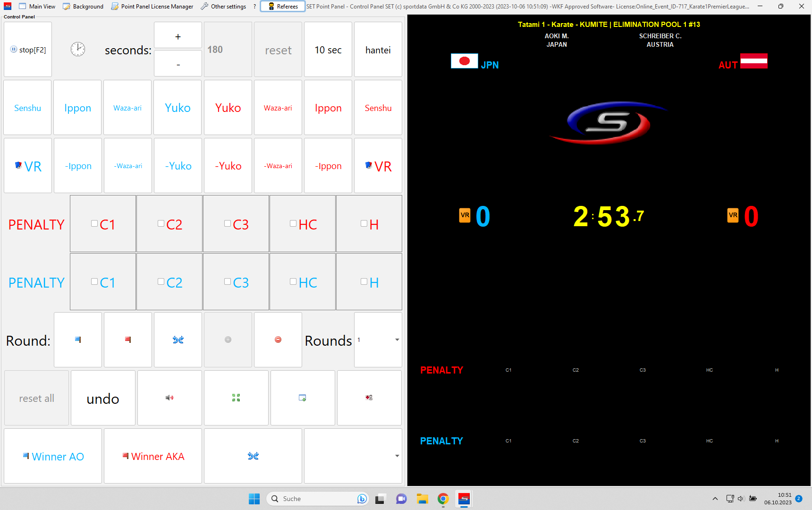Open Main View menu
The width and height of the screenshot is (812, 510).
[x=37, y=6]
